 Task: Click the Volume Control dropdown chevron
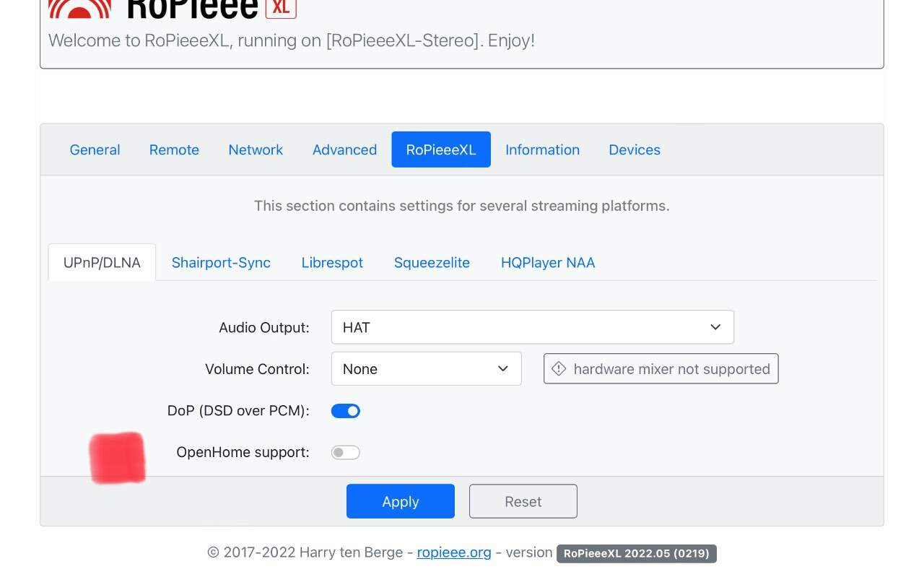503,369
